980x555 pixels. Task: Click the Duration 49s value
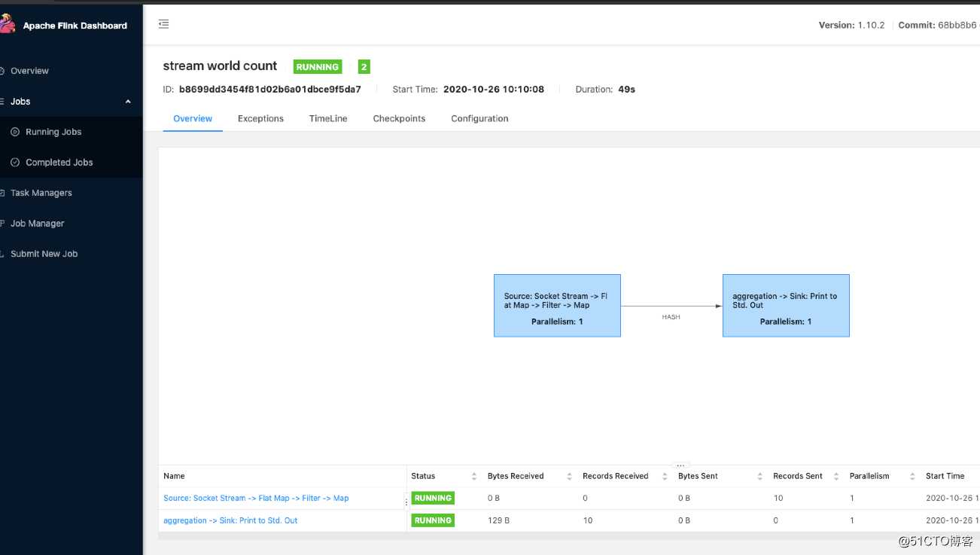click(x=626, y=89)
